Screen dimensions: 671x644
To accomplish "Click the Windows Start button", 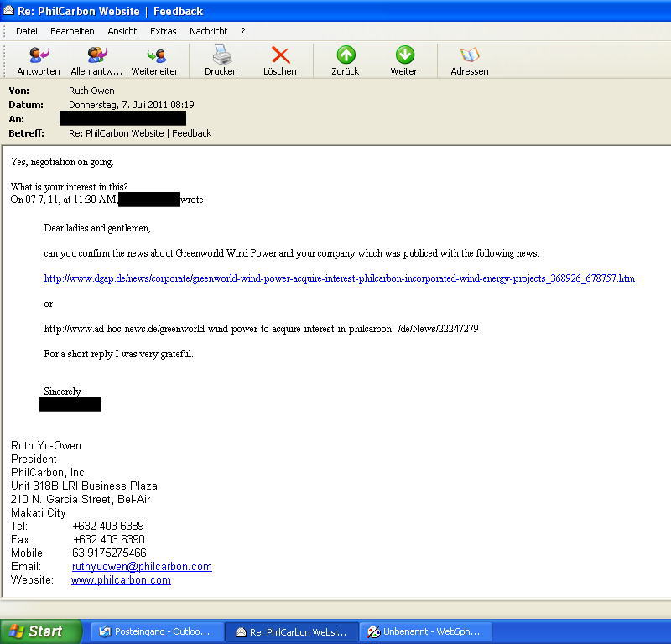I will [x=40, y=631].
